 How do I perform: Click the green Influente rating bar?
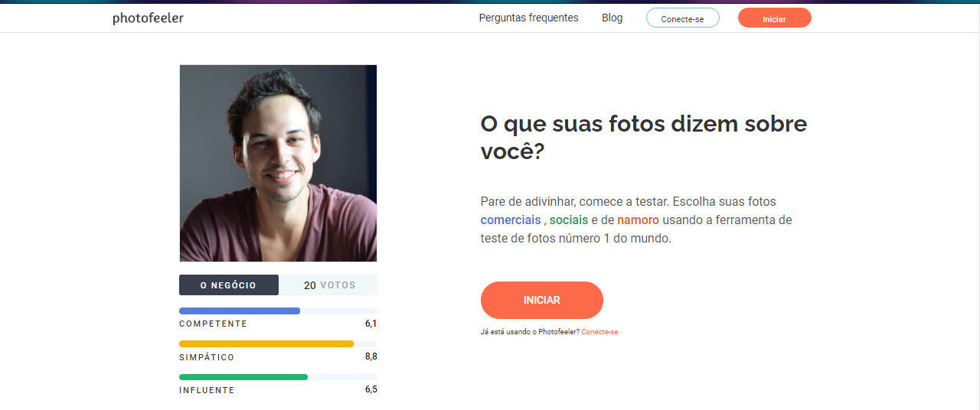(x=243, y=377)
